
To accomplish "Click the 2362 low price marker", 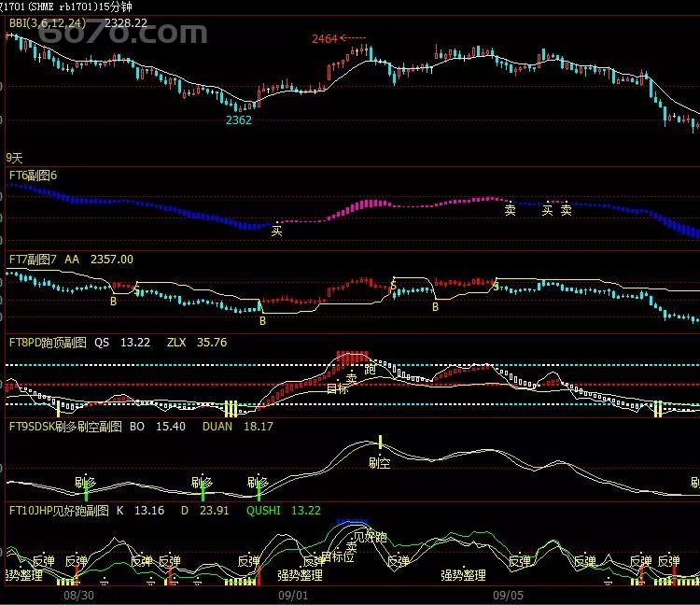I will coord(239,120).
